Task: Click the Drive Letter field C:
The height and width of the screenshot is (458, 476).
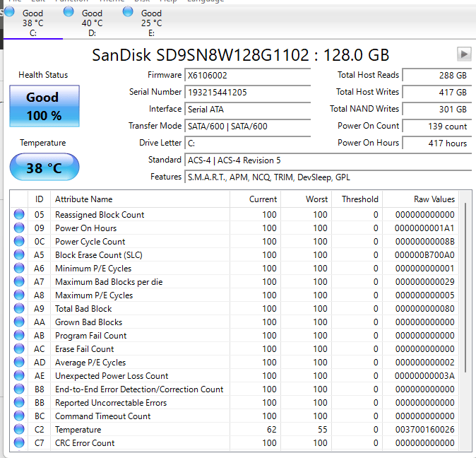Action: click(x=247, y=143)
